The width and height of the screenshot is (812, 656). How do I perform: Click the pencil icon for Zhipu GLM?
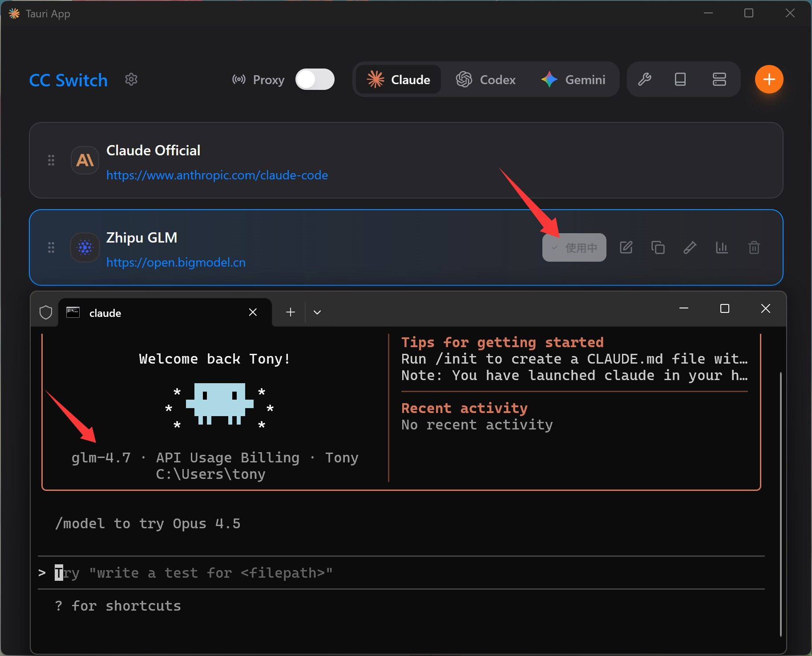[x=690, y=247]
